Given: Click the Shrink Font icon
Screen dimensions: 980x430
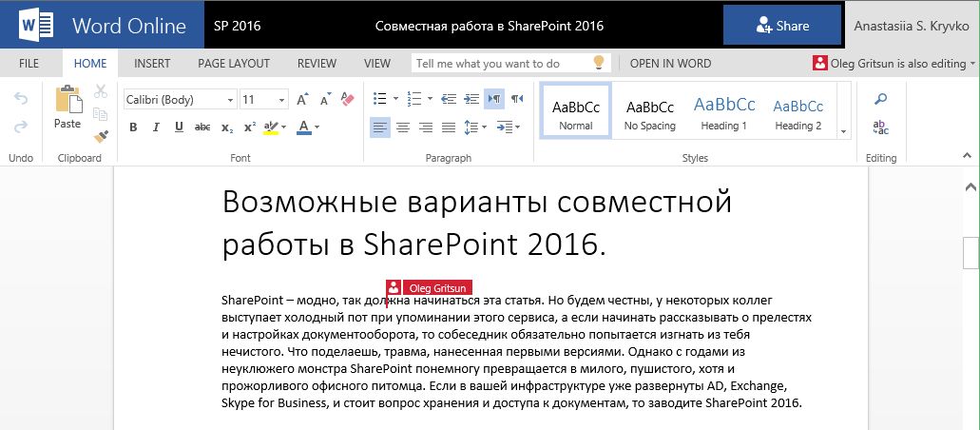Looking at the screenshot, I should (326, 100).
